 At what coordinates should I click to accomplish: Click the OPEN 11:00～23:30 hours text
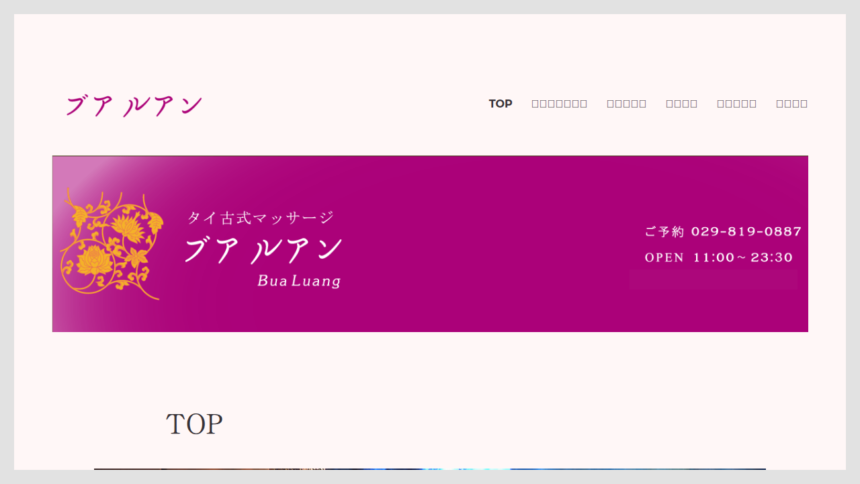tap(718, 258)
